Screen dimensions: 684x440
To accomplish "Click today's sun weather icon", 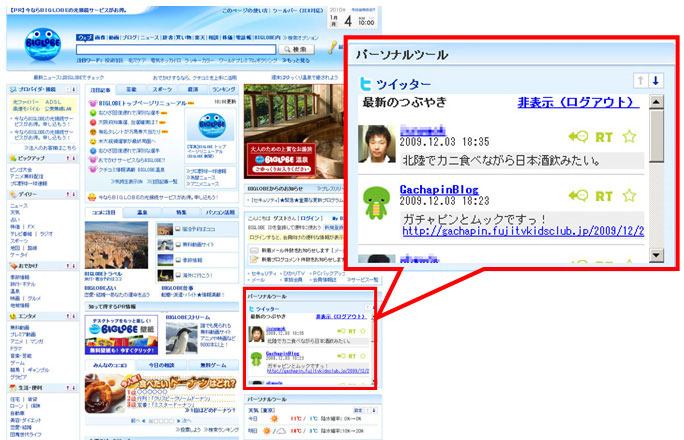I will click(274, 419).
